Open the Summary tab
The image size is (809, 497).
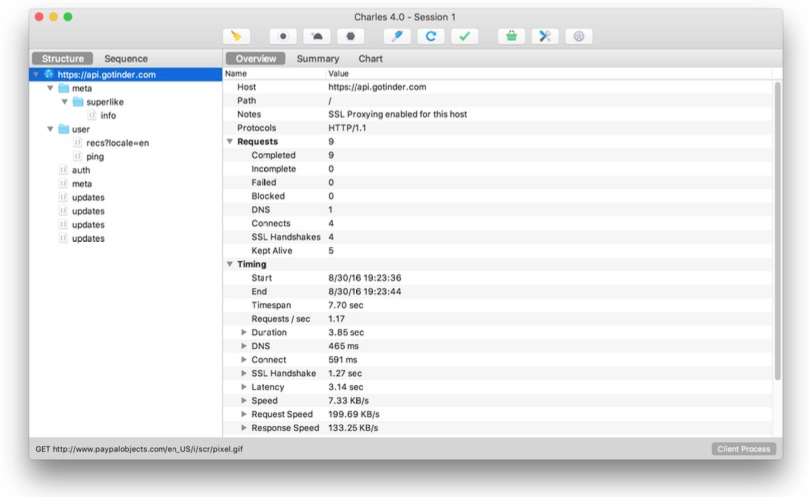(317, 59)
